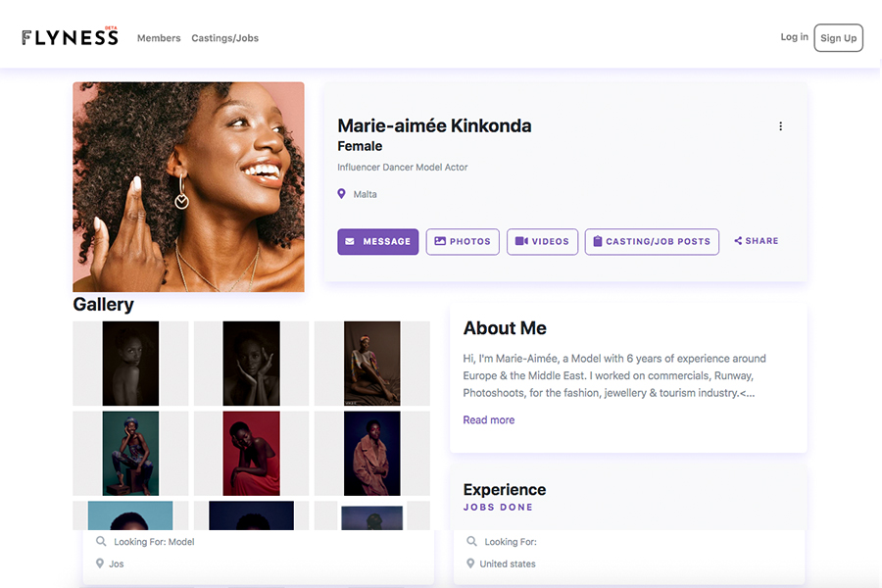Open the red background gallery photo
The height and width of the screenshot is (588, 882).
coord(252,454)
